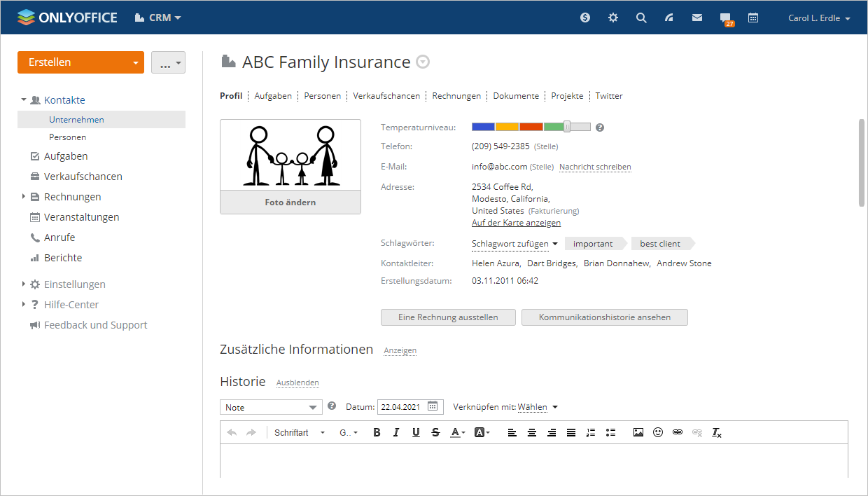Toggle underline formatting in note editor
This screenshot has width=868, height=496.
click(416, 433)
